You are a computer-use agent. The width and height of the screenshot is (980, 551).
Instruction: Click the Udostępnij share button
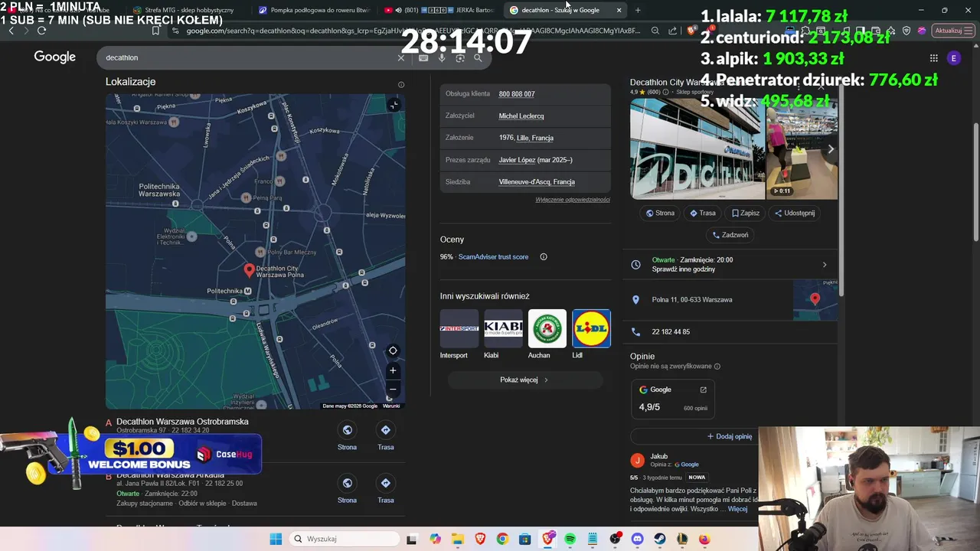point(795,214)
